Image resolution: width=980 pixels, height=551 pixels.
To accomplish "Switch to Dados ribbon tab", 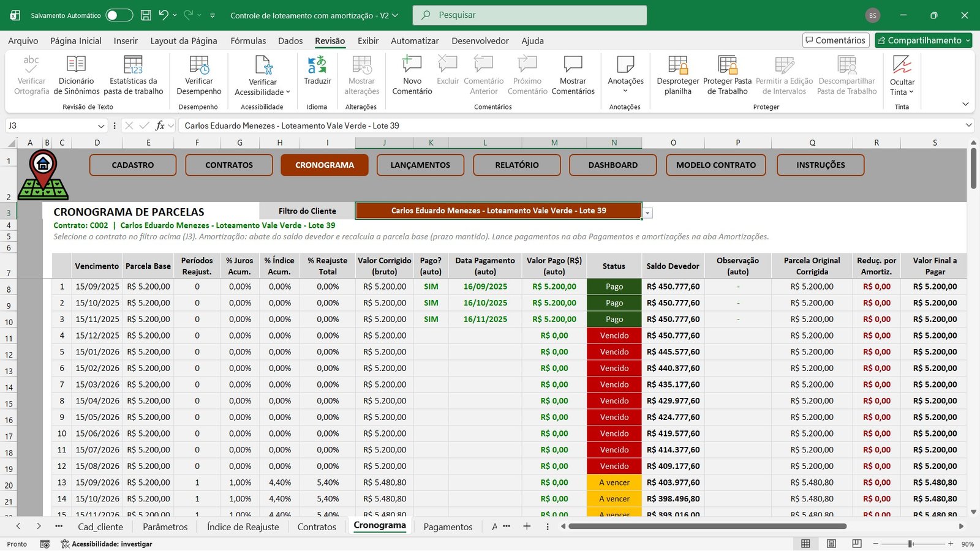I will pyautogui.click(x=290, y=41).
